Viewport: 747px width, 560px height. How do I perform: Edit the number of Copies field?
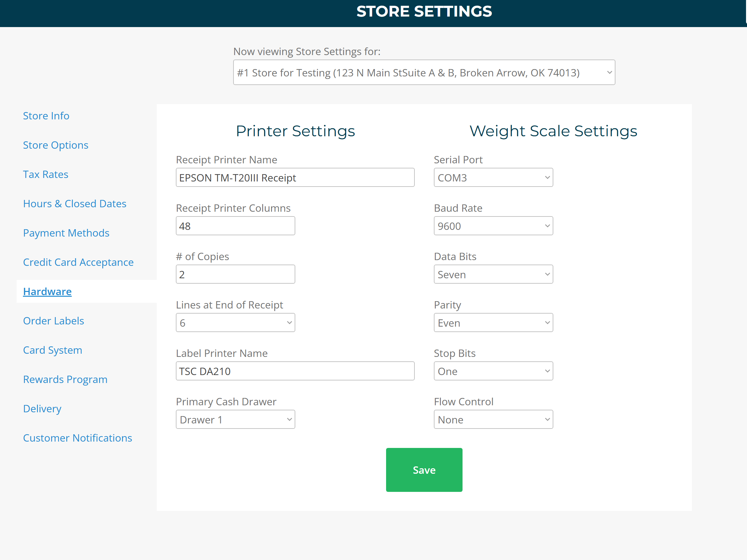[235, 274]
